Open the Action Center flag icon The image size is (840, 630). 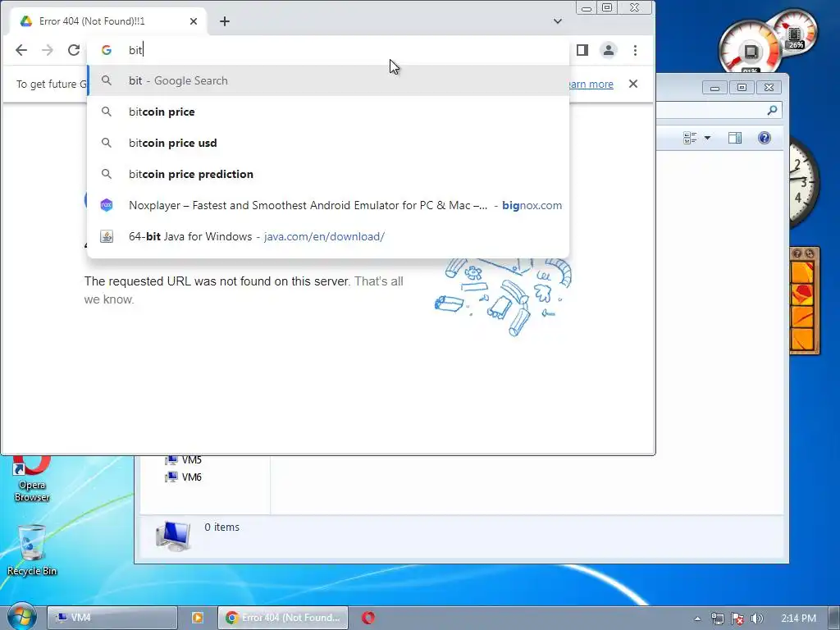737,619
